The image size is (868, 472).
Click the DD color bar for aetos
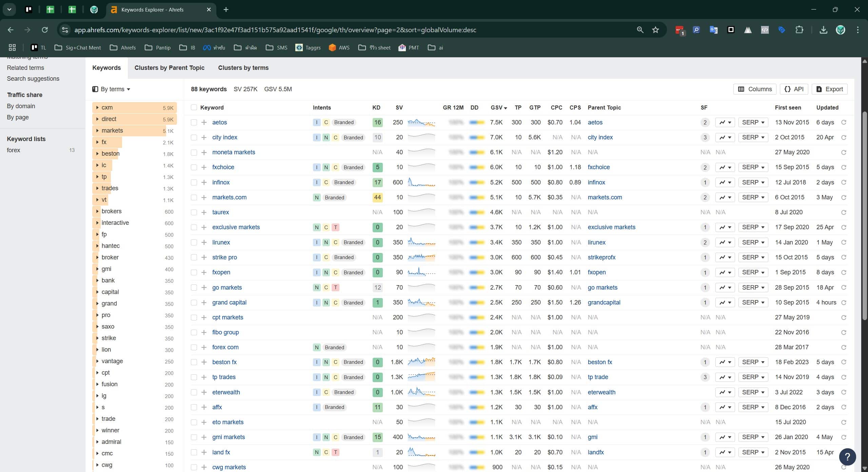tap(477, 123)
